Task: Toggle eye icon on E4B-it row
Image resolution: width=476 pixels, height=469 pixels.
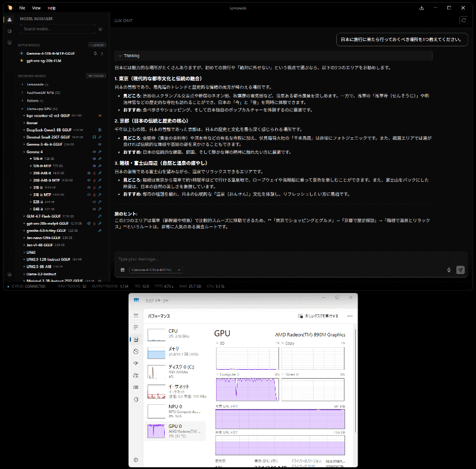Action: [x=94, y=209]
